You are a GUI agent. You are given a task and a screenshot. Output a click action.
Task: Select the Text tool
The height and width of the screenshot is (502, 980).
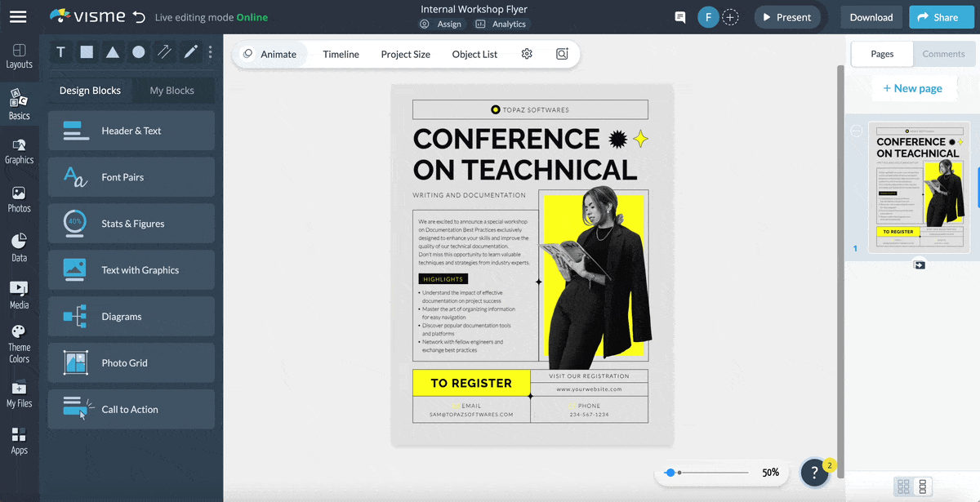coord(60,51)
